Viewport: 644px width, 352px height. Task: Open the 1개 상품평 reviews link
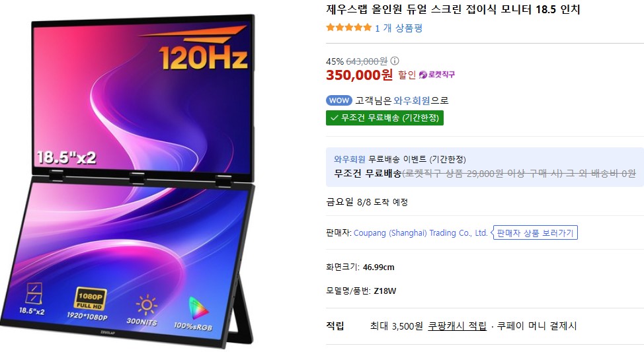click(399, 28)
